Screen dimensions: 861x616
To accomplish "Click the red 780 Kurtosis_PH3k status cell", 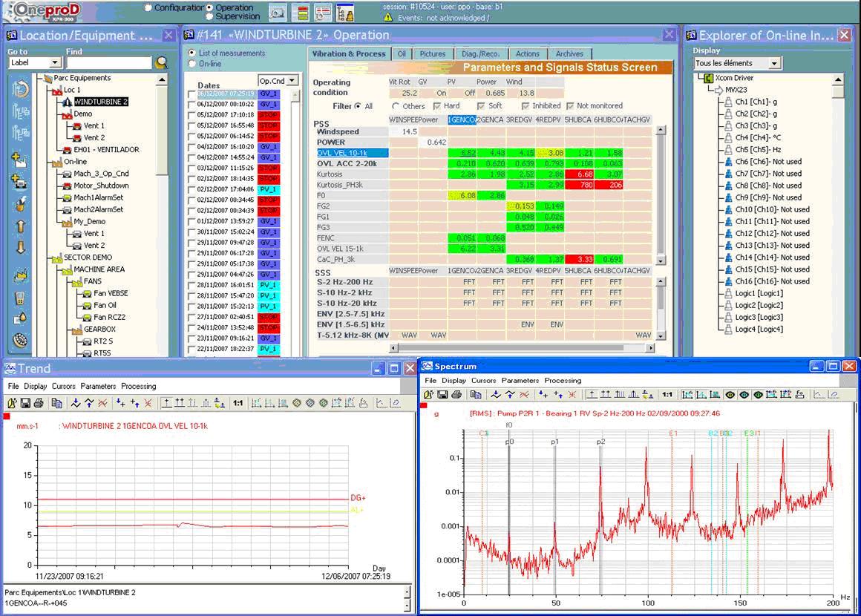I will pos(579,184).
